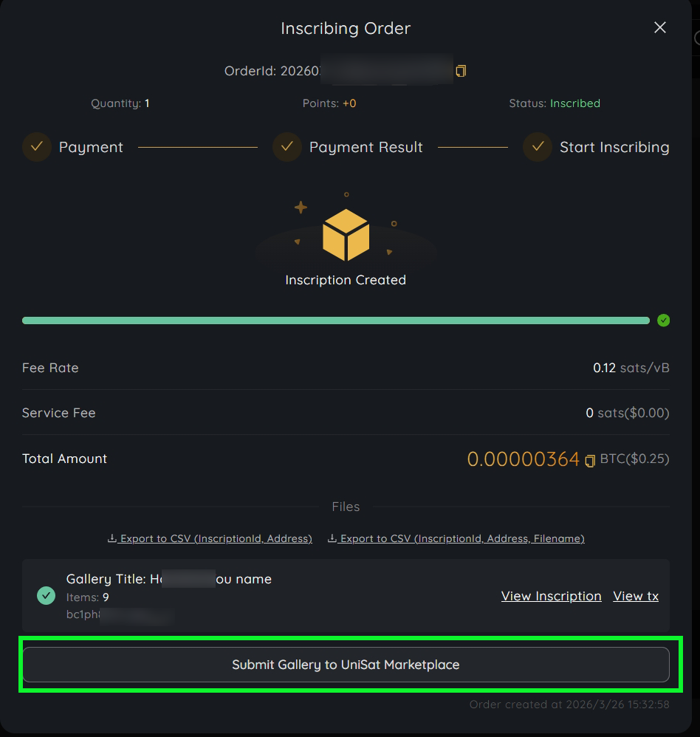The height and width of the screenshot is (737, 700).
Task: Click the yellow Inscription Created cube icon
Action: point(346,235)
